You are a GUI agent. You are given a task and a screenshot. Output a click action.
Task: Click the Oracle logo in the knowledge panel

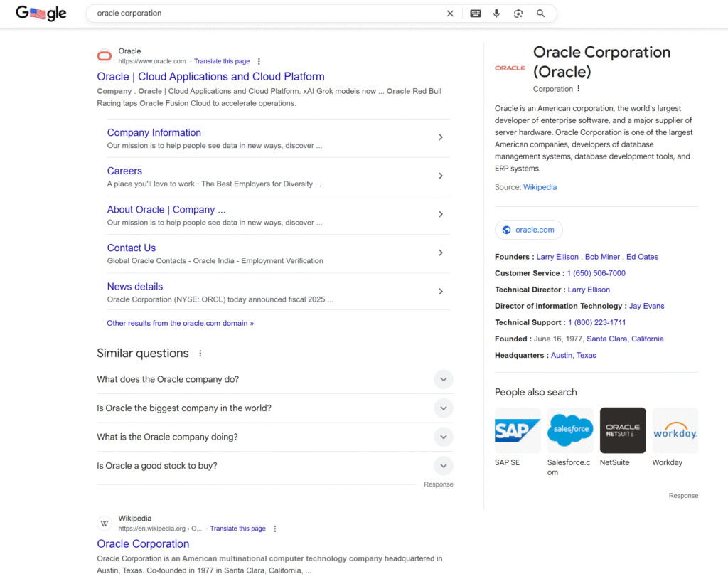(510, 68)
